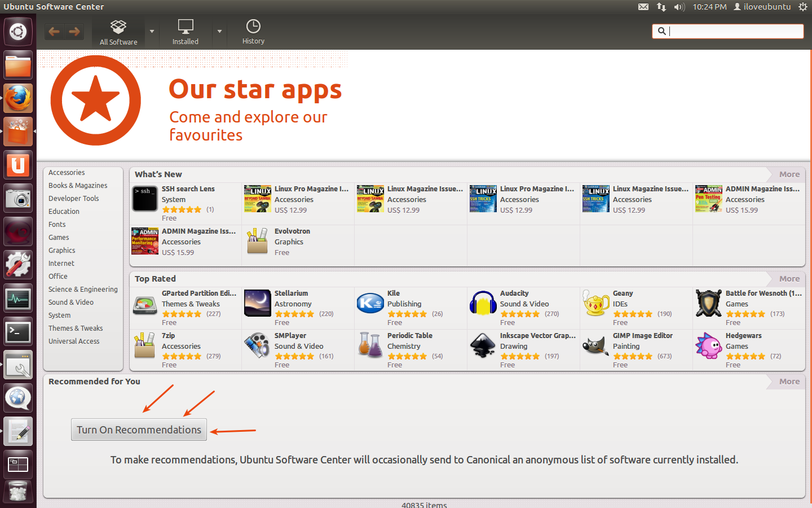Open the SSH search Lens terminal icon
The image size is (812, 508).
(145, 199)
